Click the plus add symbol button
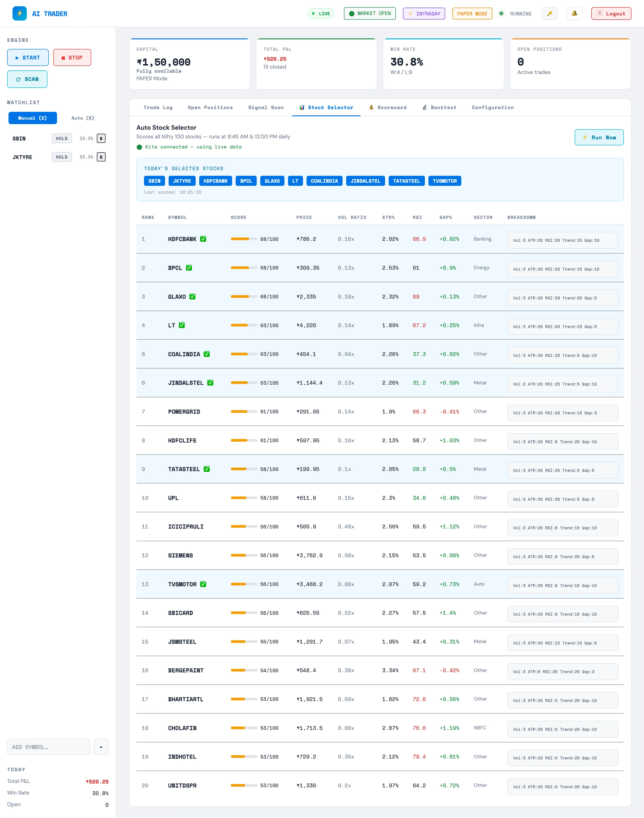644x818 pixels. coord(101,747)
